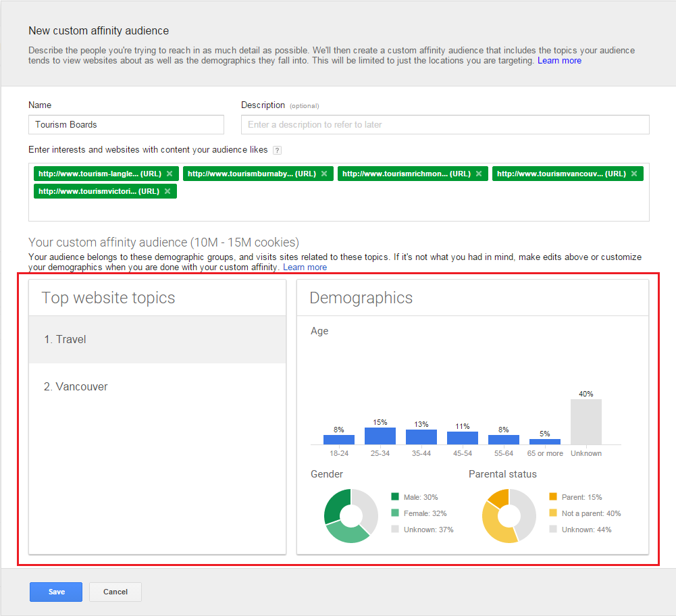The height and width of the screenshot is (616, 676).
Task: Click the Cancel button
Action: click(115, 592)
